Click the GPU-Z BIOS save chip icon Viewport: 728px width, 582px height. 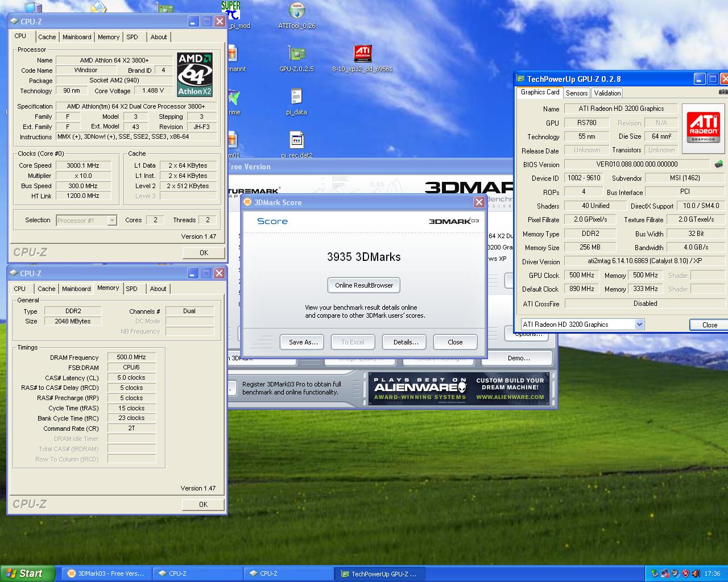point(719,164)
